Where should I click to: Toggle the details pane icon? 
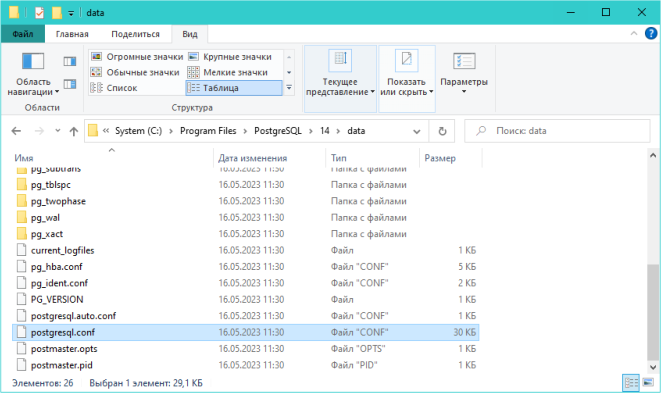70,84
